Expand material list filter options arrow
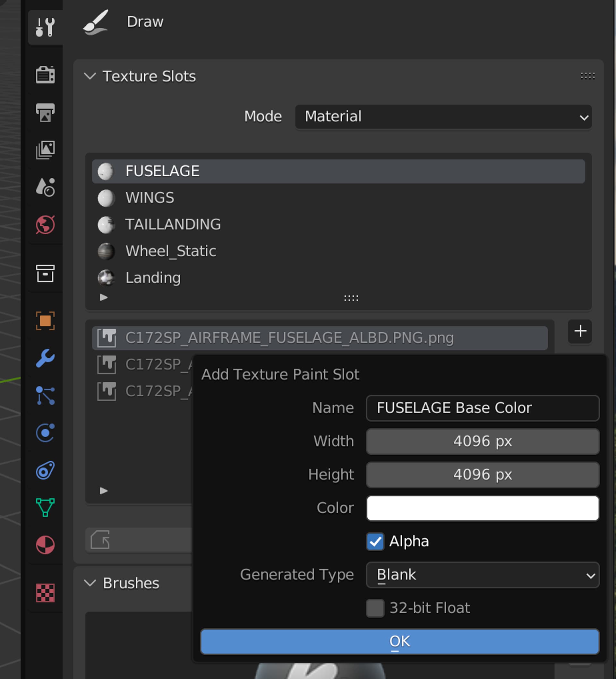Viewport: 616px width, 679px height. [x=104, y=297]
